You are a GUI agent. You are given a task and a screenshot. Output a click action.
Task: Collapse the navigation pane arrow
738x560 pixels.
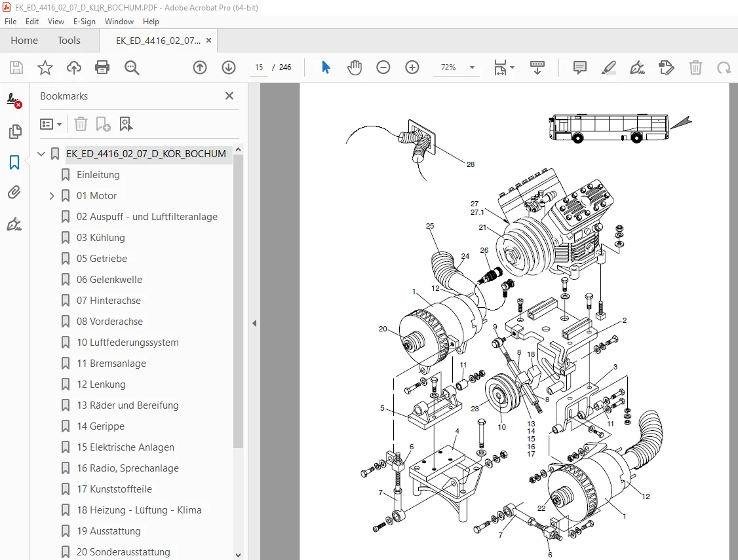(x=254, y=323)
